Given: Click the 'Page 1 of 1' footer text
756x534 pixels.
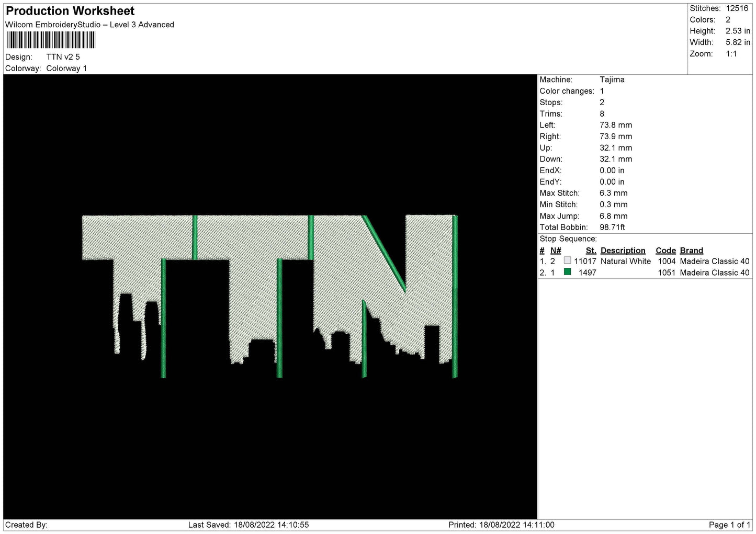Looking at the screenshot, I should coord(730,525).
